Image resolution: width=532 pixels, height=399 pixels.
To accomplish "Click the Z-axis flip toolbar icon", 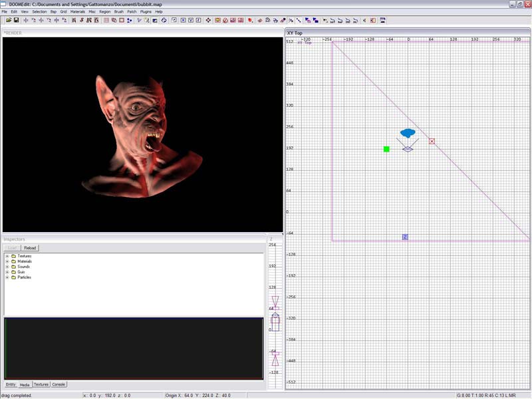I will 57,21.
